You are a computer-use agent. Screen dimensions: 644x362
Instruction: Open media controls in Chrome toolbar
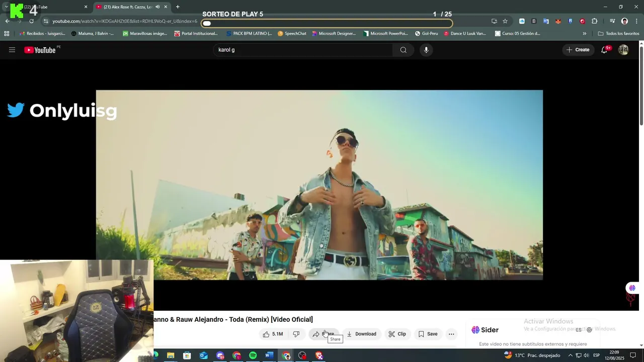pos(612,21)
